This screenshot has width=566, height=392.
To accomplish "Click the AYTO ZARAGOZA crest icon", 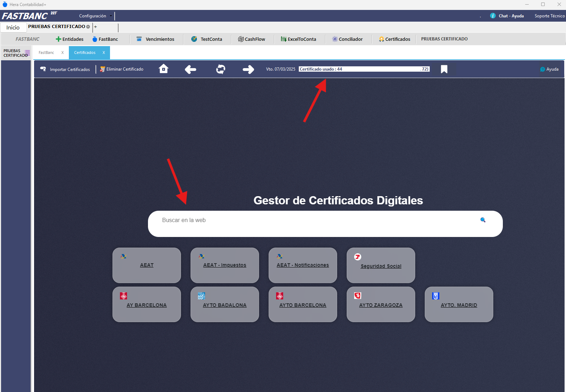I will [358, 296].
